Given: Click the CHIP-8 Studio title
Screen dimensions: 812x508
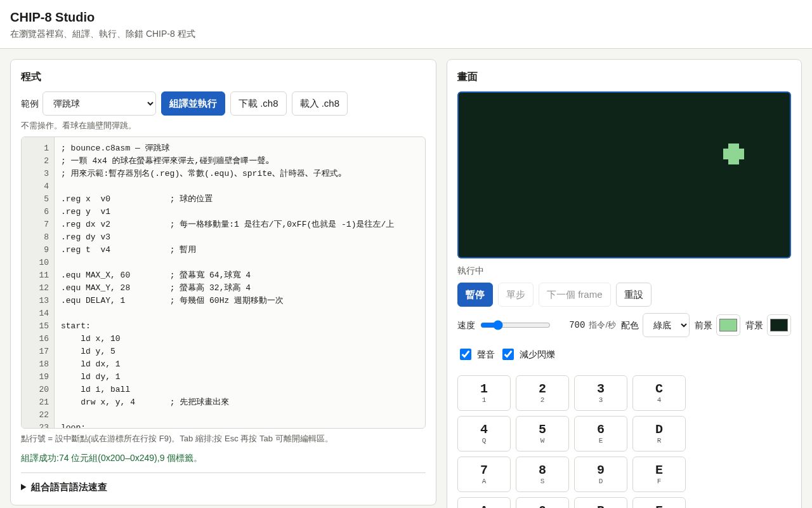Looking at the screenshot, I should pyautogui.click(x=52, y=17).
